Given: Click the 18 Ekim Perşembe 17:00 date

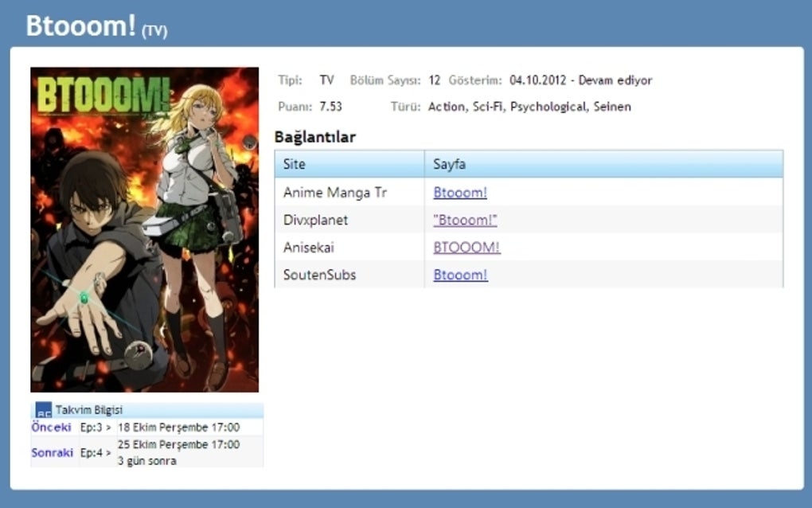Looking at the screenshot, I should [x=178, y=428].
